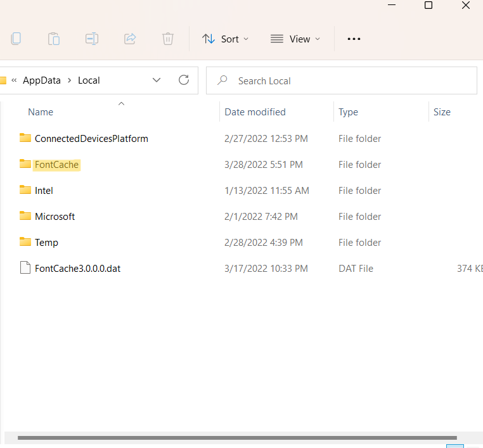Click AppData in the breadcrumb path

click(42, 80)
